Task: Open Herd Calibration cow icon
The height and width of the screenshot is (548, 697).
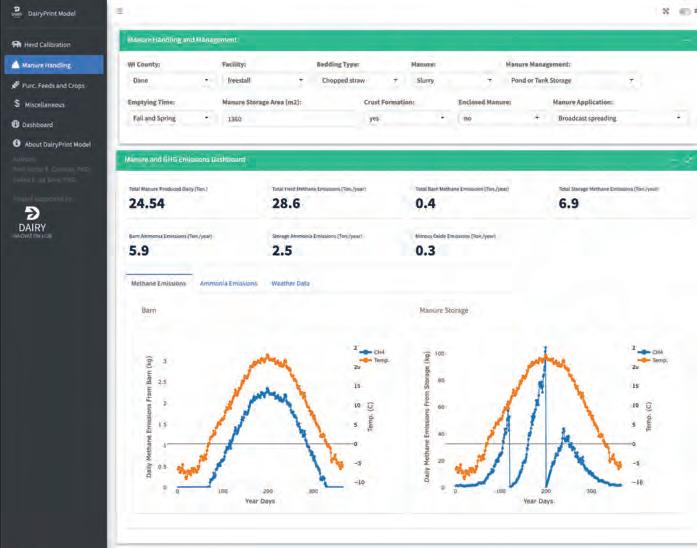Action: pyautogui.click(x=16, y=44)
